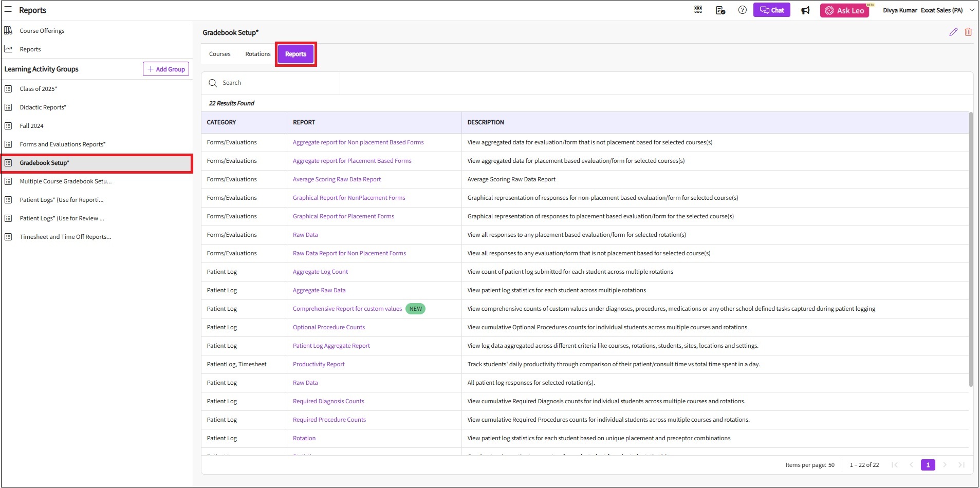The width and height of the screenshot is (980, 488).
Task: Open Required Procedure Counts report
Action: tap(329, 420)
